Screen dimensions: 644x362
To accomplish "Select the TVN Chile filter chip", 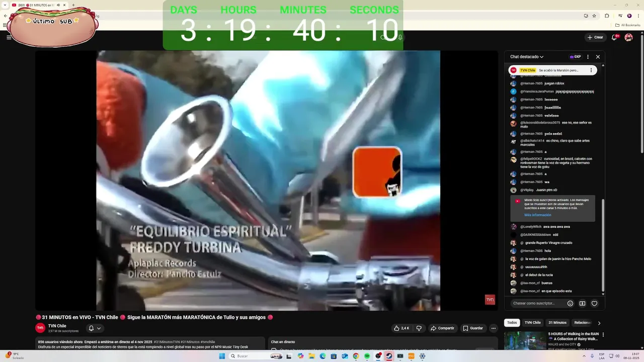I will [x=532, y=323].
